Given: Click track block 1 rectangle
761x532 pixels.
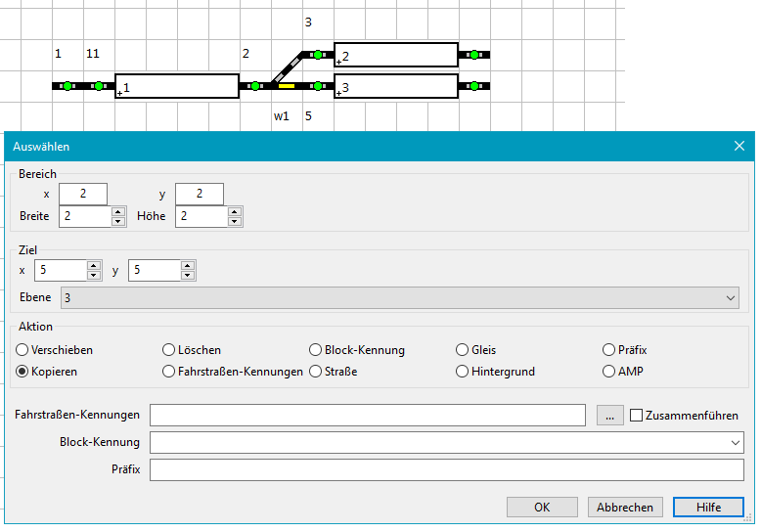Looking at the screenshot, I should pos(177,86).
